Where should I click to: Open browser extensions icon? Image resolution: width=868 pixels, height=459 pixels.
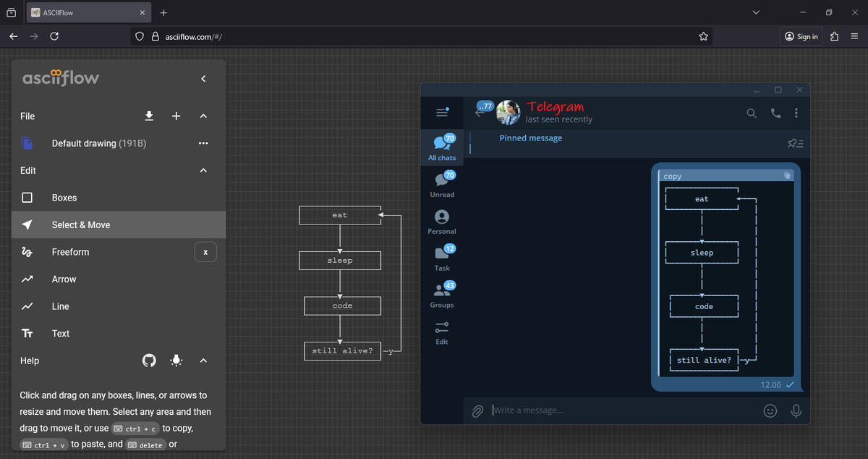coord(834,36)
